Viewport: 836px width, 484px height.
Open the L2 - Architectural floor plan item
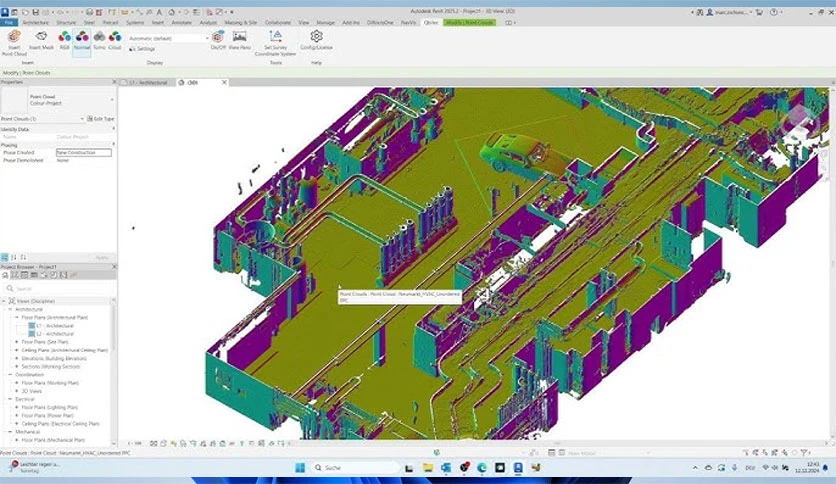54,334
